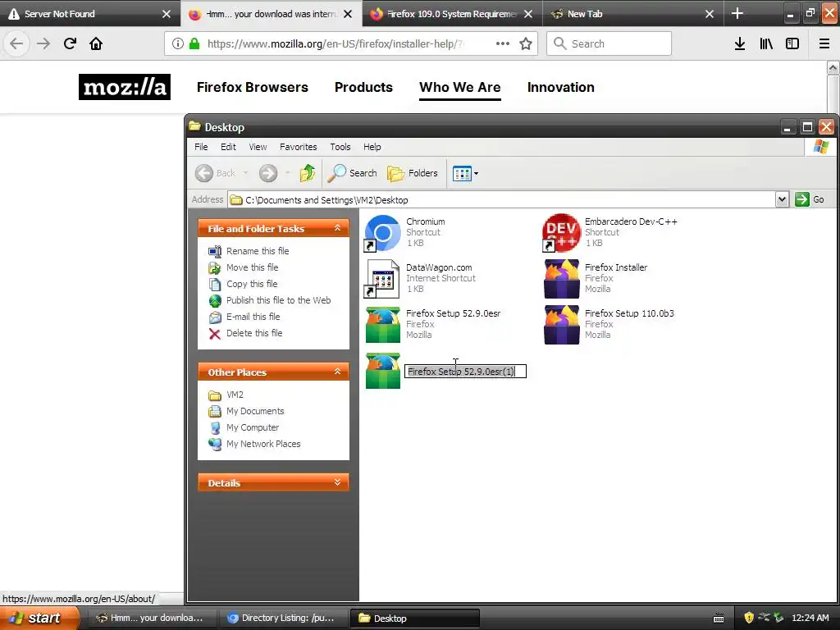Click the green padlock in the URL bar

[194, 43]
